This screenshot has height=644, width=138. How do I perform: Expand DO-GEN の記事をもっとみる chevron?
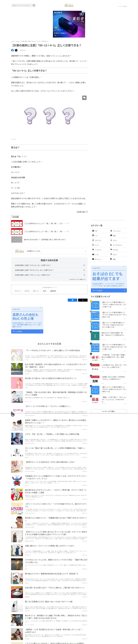pyautogui.click(x=85, y=251)
